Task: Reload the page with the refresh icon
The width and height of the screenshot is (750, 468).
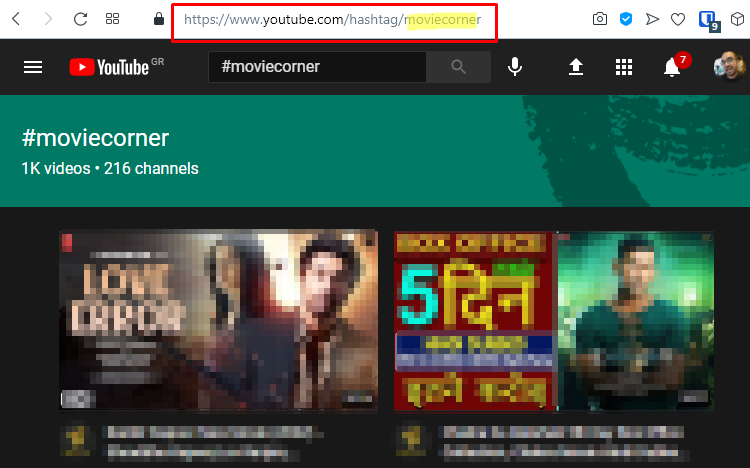Action: click(80, 19)
